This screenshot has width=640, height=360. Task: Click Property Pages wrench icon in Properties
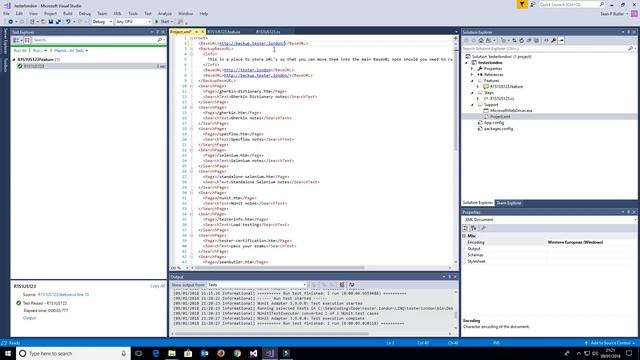(x=483, y=228)
